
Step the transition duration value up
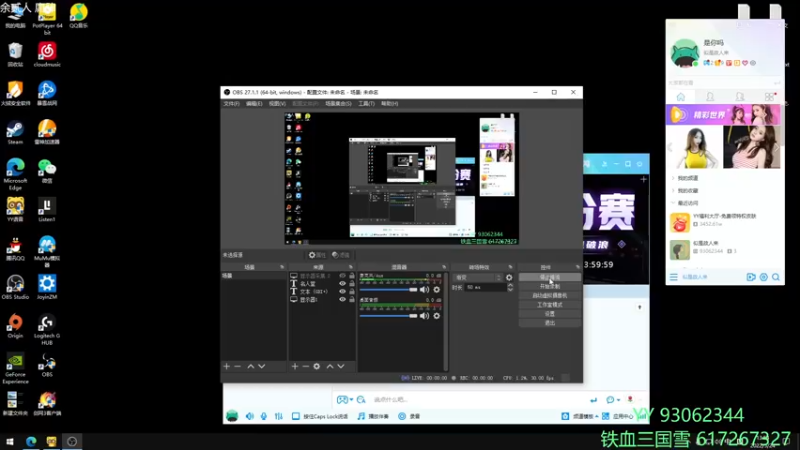(510, 285)
